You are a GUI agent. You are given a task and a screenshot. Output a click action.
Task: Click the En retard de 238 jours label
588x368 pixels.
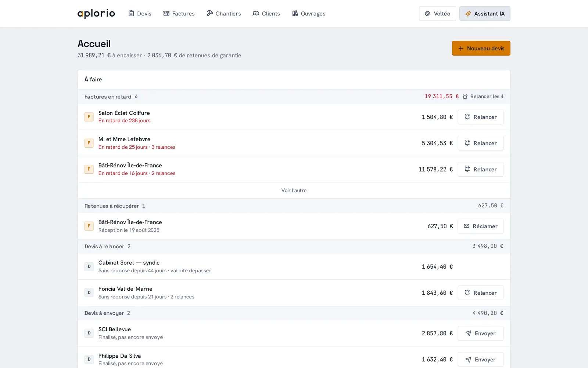pyautogui.click(x=124, y=121)
